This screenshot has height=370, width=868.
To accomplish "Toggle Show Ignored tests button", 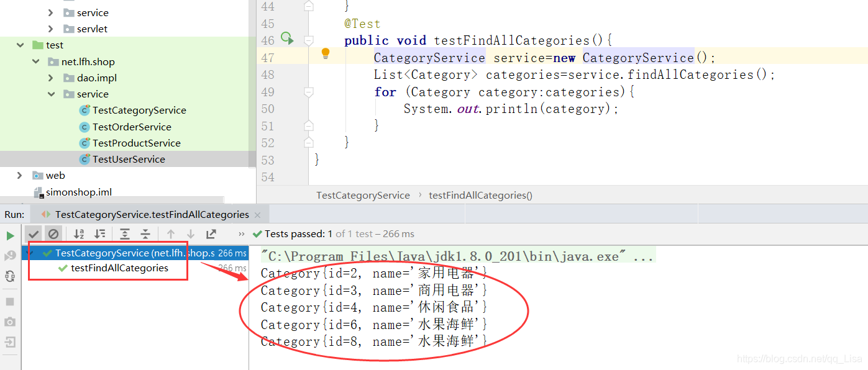I will click(x=53, y=234).
